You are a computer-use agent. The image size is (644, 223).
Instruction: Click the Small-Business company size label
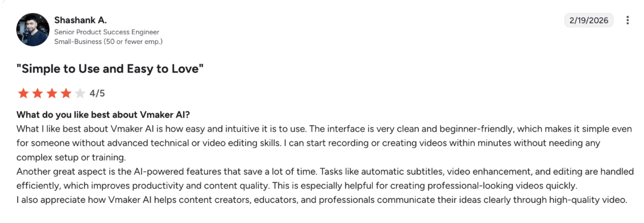click(108, 41)
